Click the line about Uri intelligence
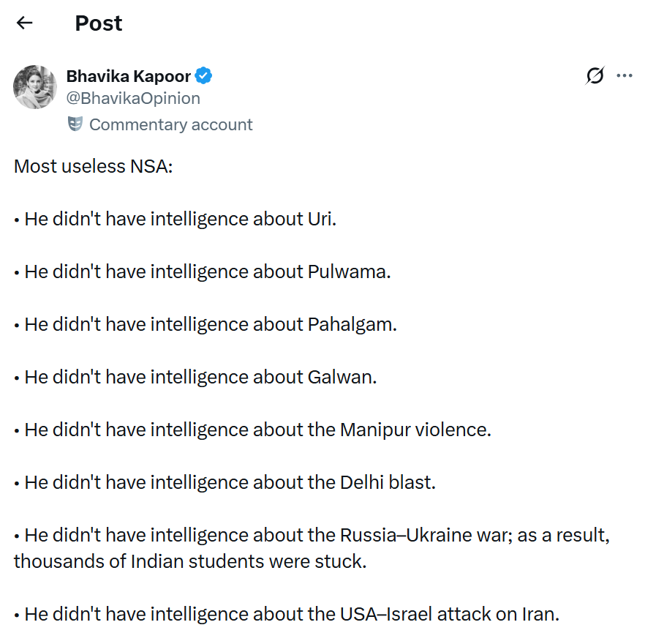Image resolution: width=645 pixels, height=644 pixels. point(176,219)
